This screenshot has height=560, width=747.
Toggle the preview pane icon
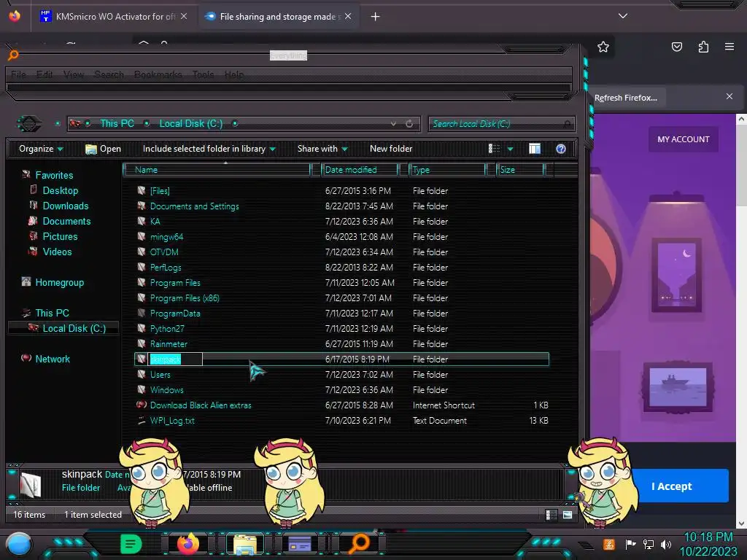pyautogui.click(x=535, y=149)
